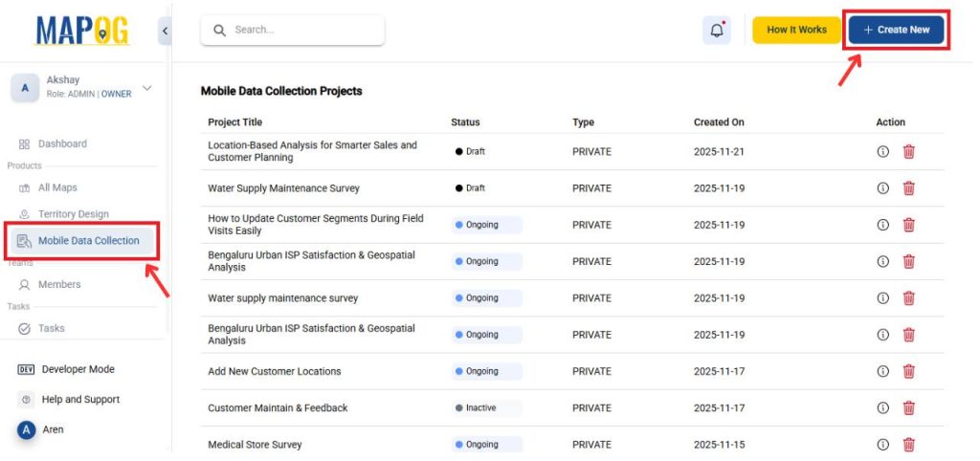
Task: Click the Aren user avatar
Action: [27, 430]
